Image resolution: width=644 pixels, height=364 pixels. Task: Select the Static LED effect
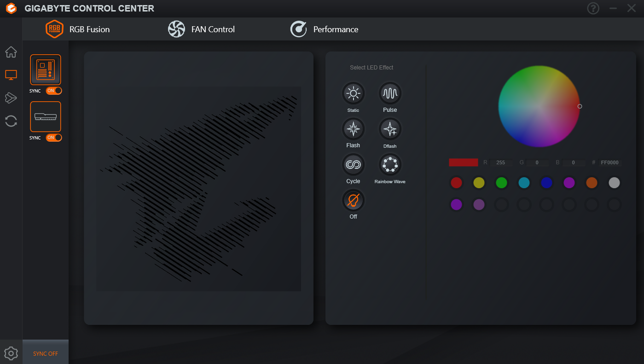(x=353, y=93)
